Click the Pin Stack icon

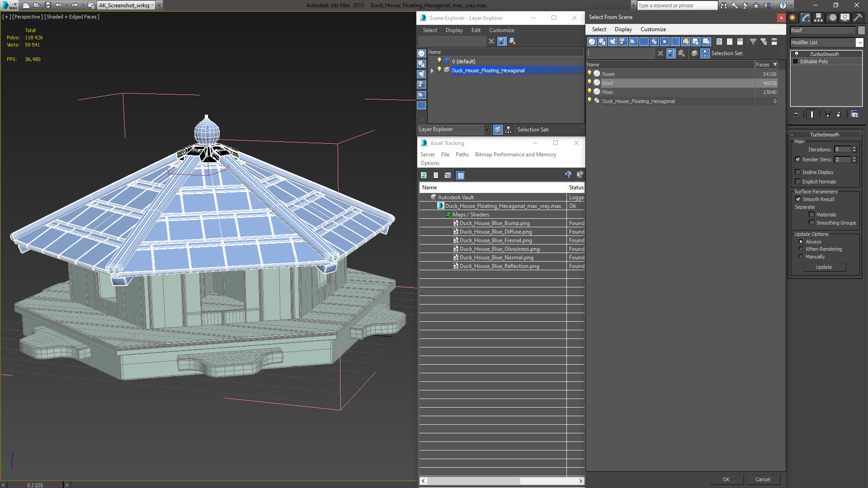coord(796,114)
